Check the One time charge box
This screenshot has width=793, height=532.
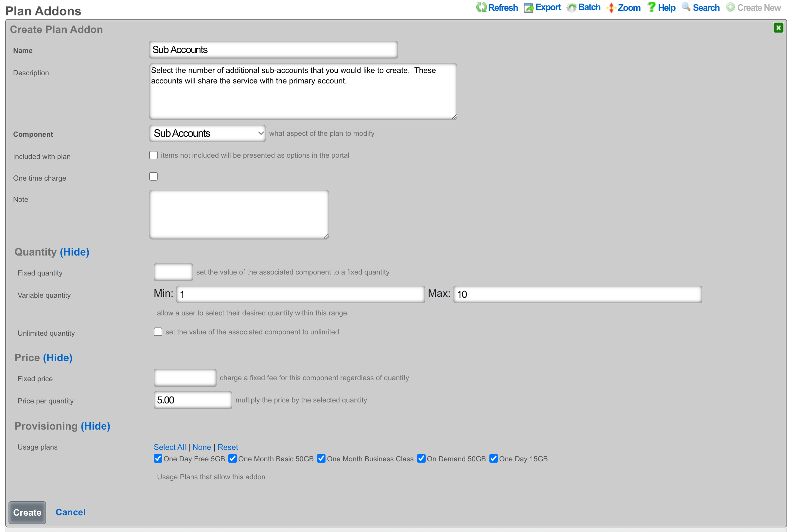coord(154,176)
